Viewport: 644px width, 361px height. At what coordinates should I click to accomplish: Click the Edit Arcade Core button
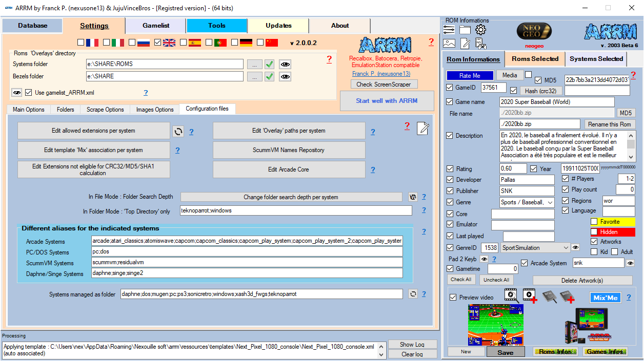(289, 169)
